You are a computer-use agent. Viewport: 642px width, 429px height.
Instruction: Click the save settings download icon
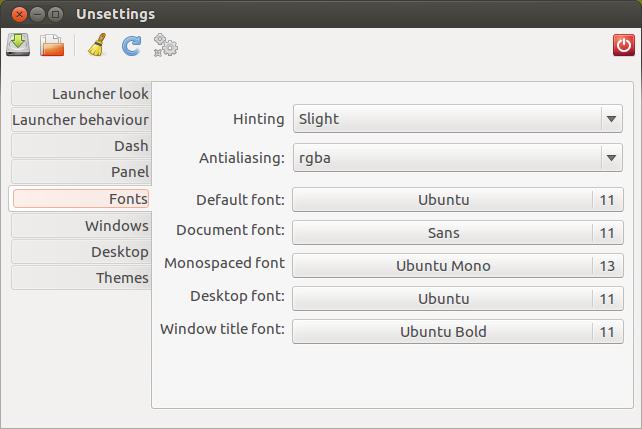[x=18, y=45]
